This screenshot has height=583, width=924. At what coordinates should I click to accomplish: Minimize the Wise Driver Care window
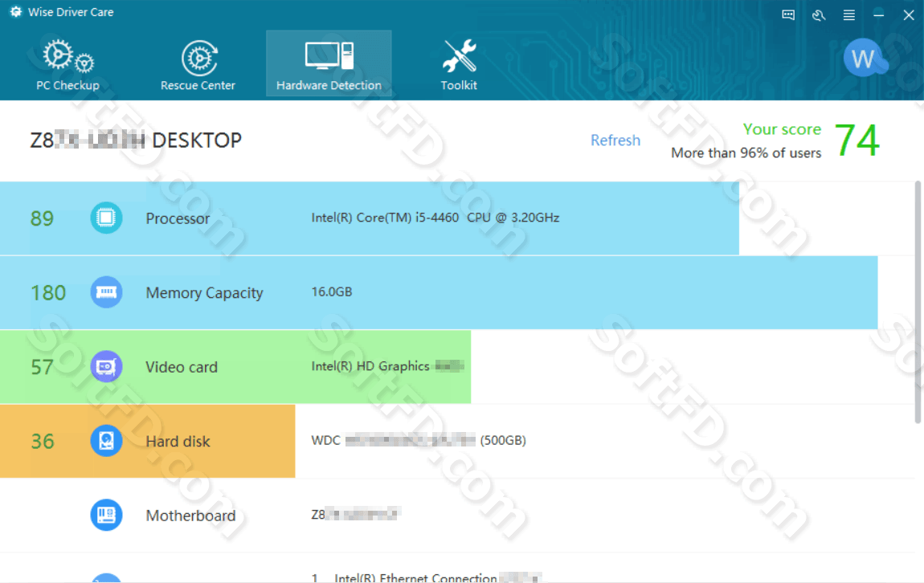coord(879,14)
